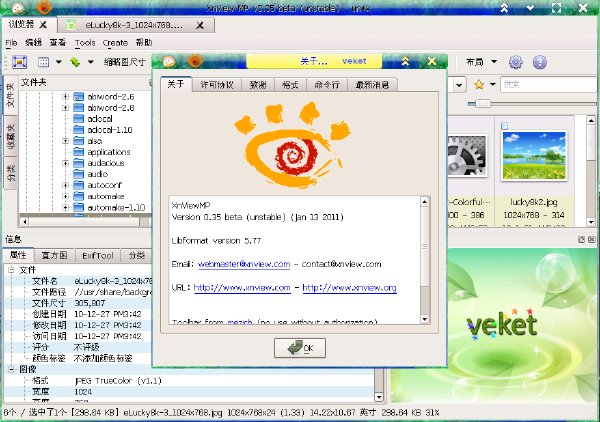Open the 文件夹 side tab
600x422 pixels.
[10, 95]
